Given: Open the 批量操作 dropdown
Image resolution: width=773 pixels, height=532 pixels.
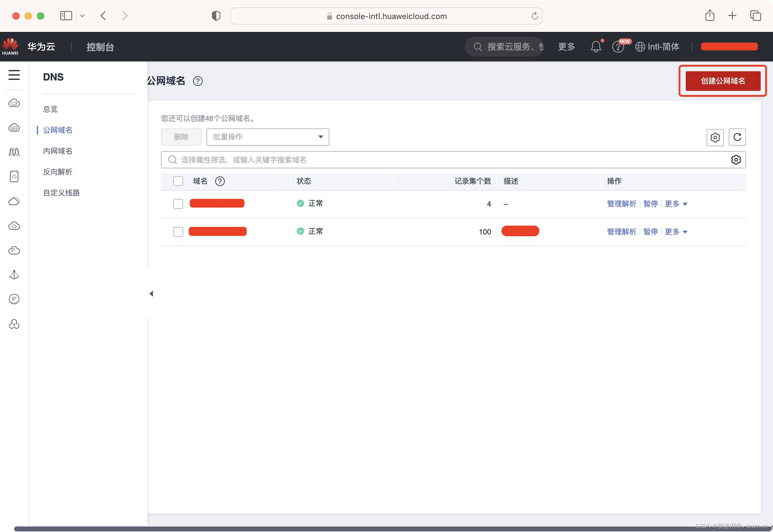Looking at the screenshot, I should coord(267,137).
